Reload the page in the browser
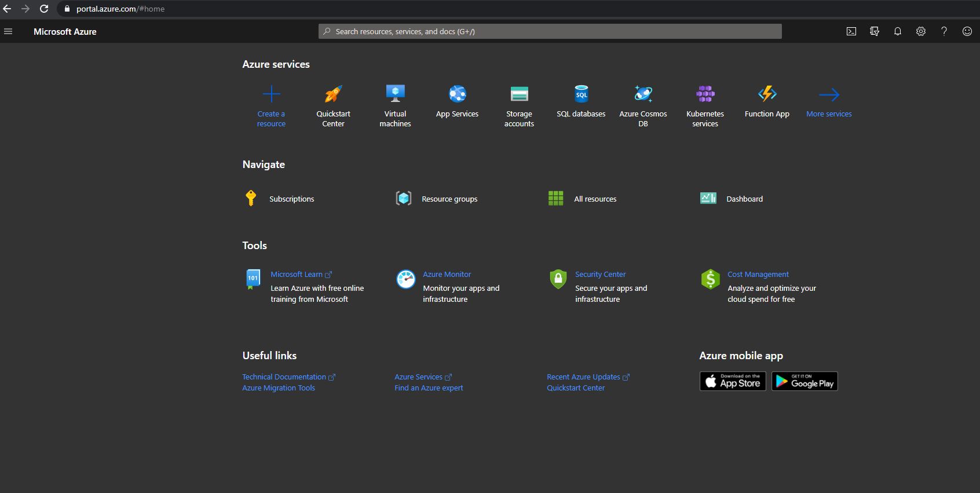 click(x=44, y=9)
